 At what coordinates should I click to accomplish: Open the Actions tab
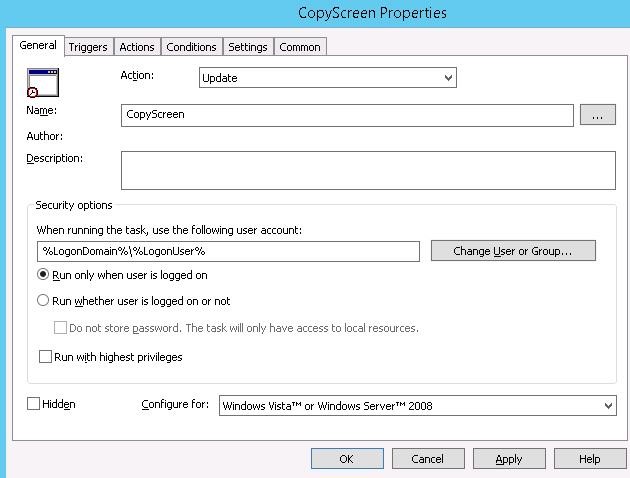(137, 47)
